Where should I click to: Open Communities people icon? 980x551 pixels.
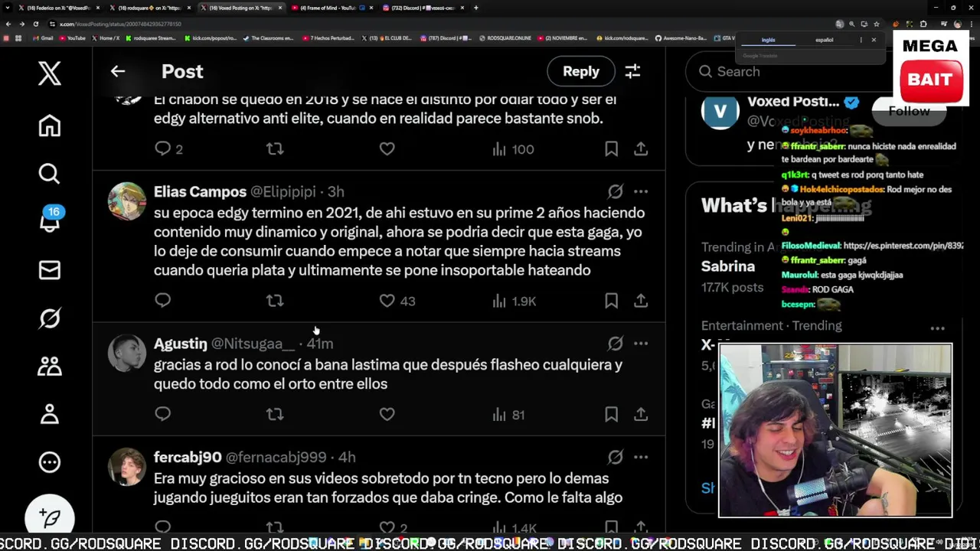(50, 367)
